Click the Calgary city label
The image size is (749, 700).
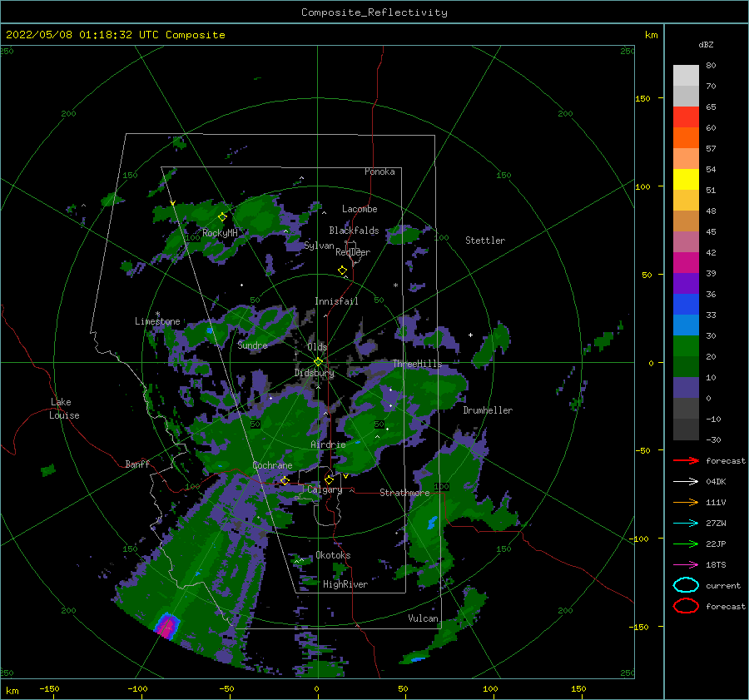(325, 489)
